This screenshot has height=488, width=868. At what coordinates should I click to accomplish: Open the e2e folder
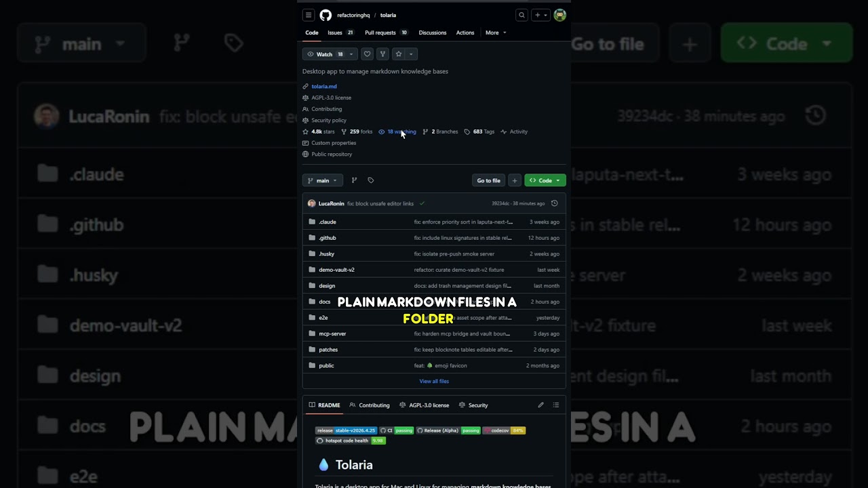pos(323,318)
